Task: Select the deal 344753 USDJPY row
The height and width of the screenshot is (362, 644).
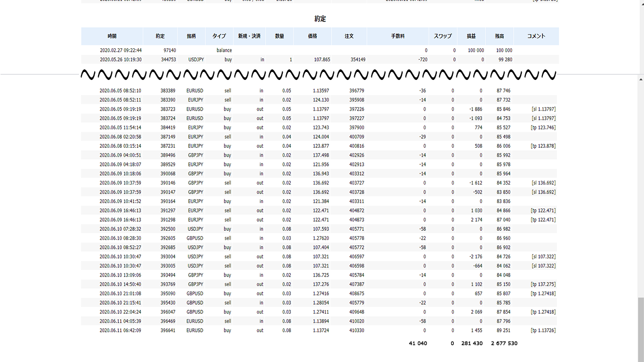Action: tap(320, 59)
